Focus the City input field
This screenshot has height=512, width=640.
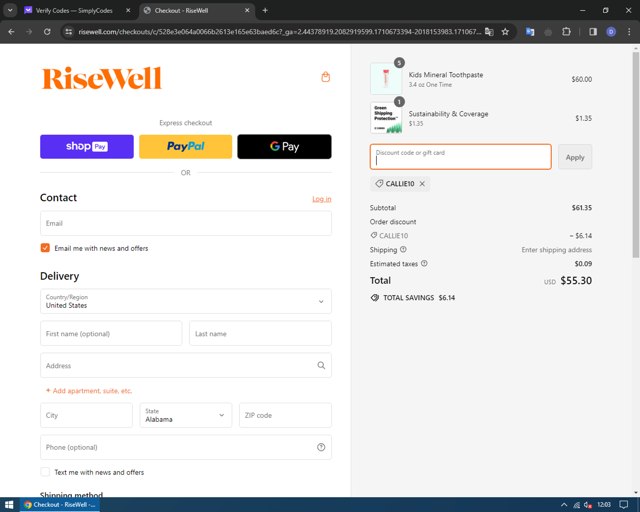(x=87, y=415)
